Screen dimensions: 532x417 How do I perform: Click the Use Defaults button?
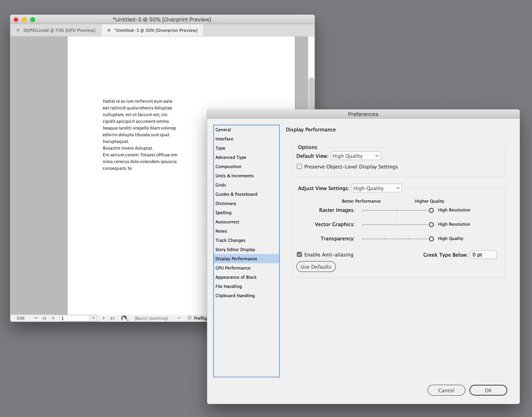click(316, 267)
